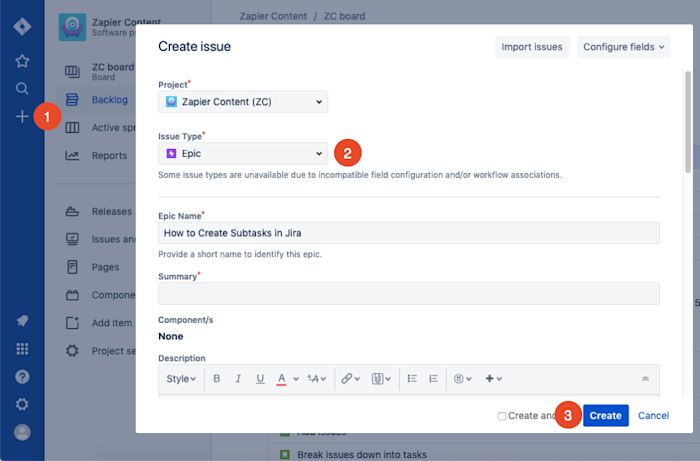Open the Issue Type dropdown
This screenshot has height=461, width=700.
[x=243, y=154]
